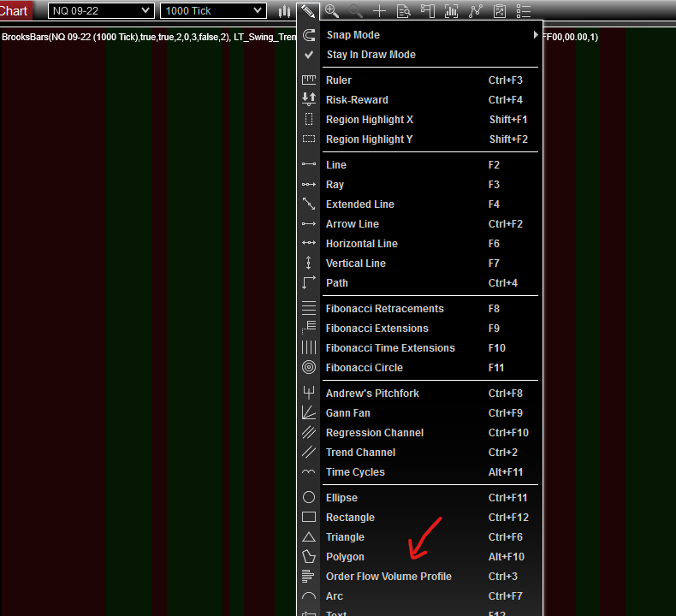Pick the Extended Line tool
The height and width of the screenshot is (616, 676).
[419, 204]
